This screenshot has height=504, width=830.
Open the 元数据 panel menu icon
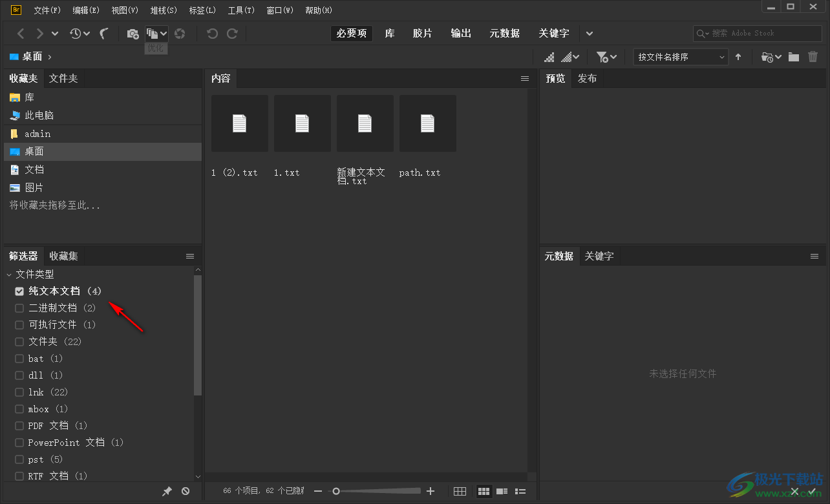[x=814, y=256]
